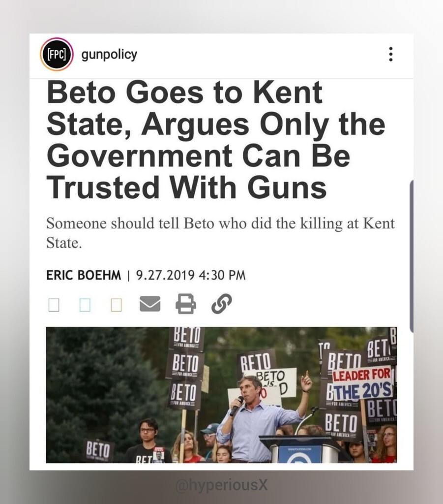
Task: Click the dark gray square share icon
Action: pos(54,305)
